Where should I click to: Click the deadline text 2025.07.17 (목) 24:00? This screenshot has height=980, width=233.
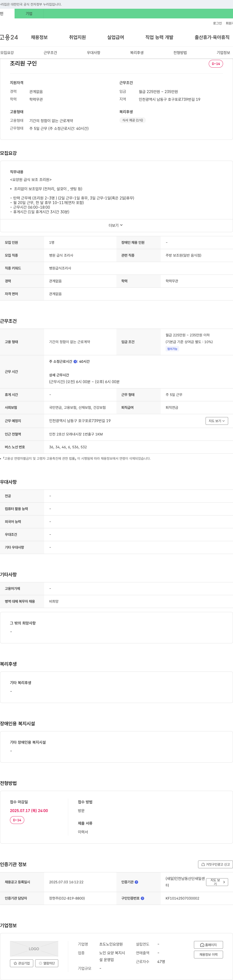(x=29, y=811)
